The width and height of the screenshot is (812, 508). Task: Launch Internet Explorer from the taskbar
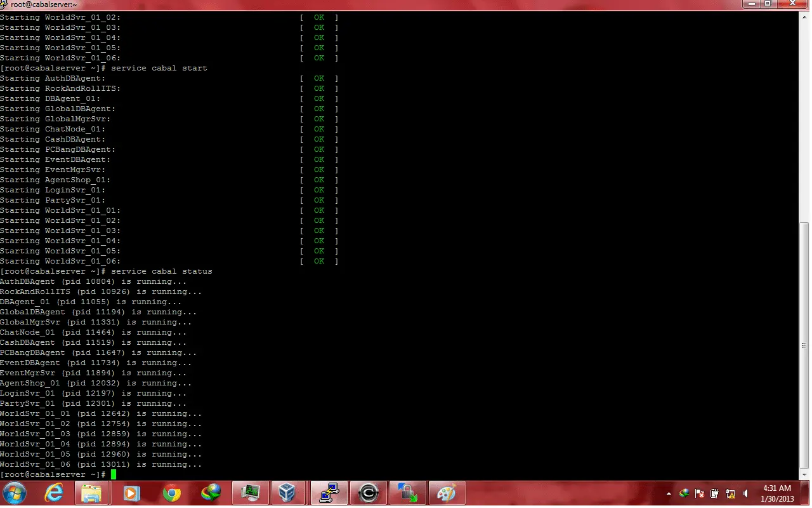(x=54, y=493)
